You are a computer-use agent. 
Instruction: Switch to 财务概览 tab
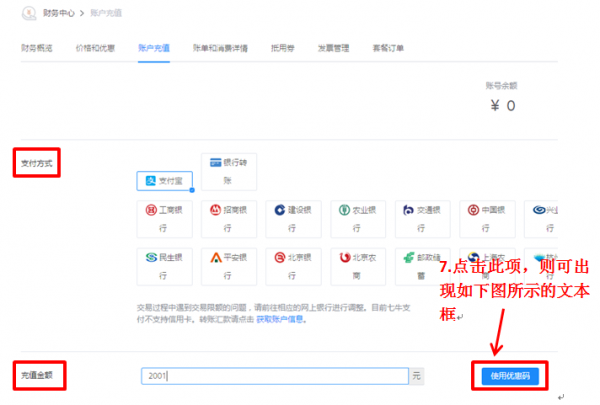[x=37, y=48]
